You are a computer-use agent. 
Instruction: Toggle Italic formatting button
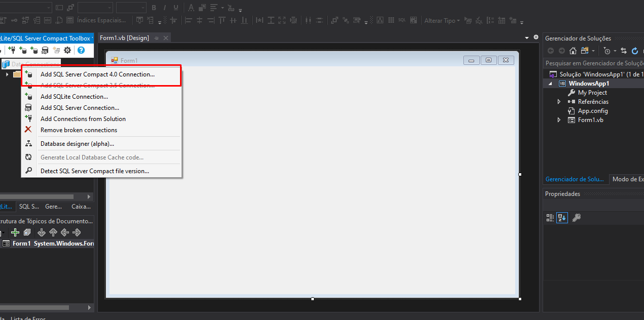[x=165, y=8]
